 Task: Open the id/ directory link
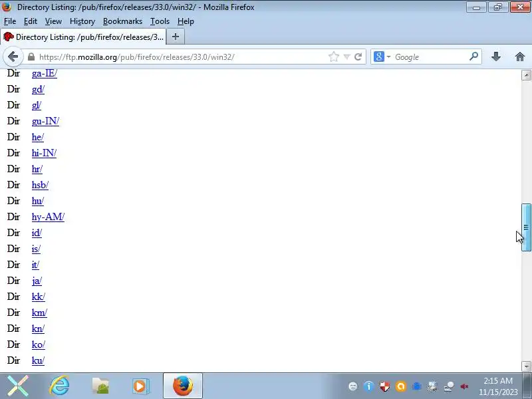(37, 233)
